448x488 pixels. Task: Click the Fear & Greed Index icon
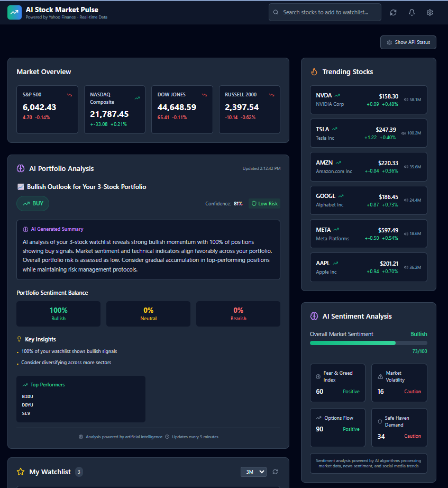click(318, 376)
